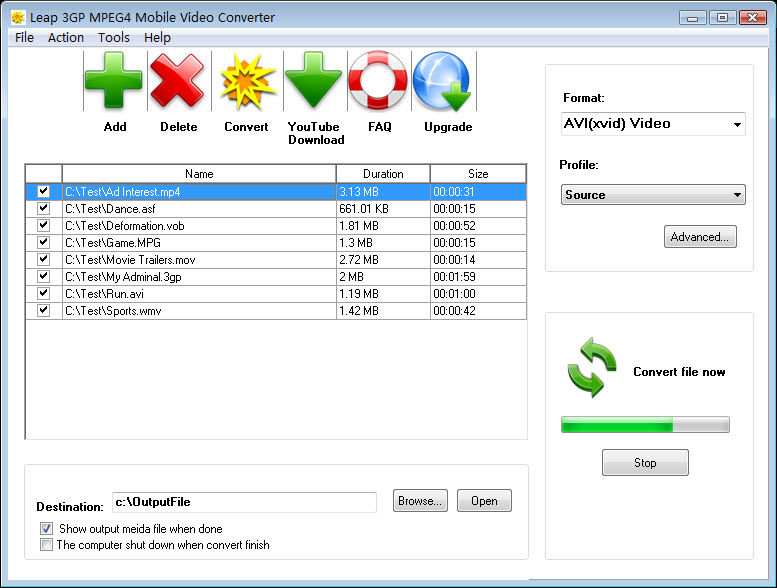Click the conversion progress bar
777x588 pixels.
645,425
